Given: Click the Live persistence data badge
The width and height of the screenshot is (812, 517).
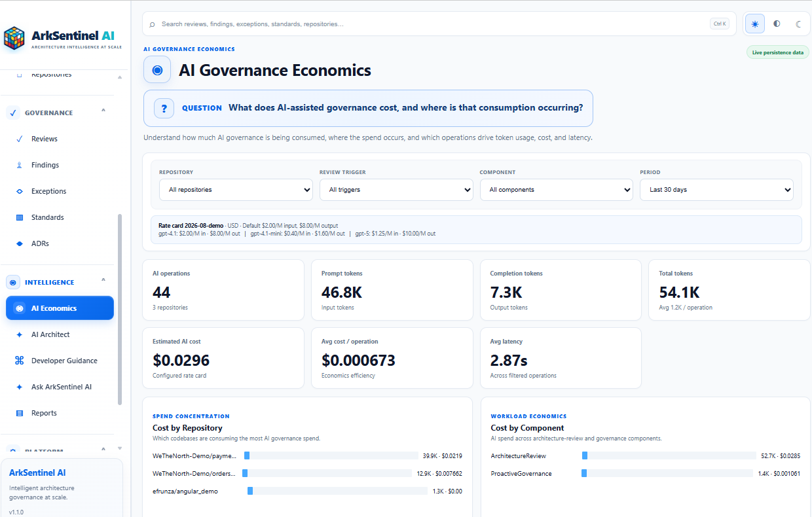Looking at the screenshot, I should 777,52.
